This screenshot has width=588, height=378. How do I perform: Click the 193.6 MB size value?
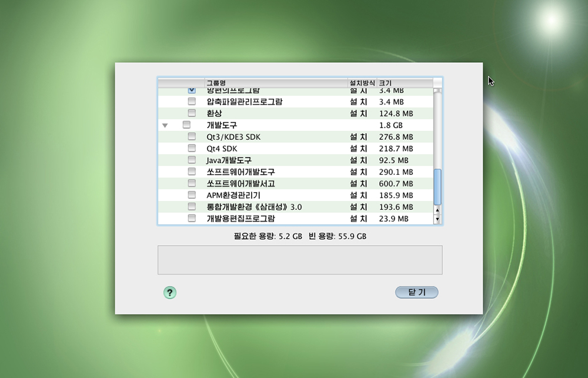396,207
